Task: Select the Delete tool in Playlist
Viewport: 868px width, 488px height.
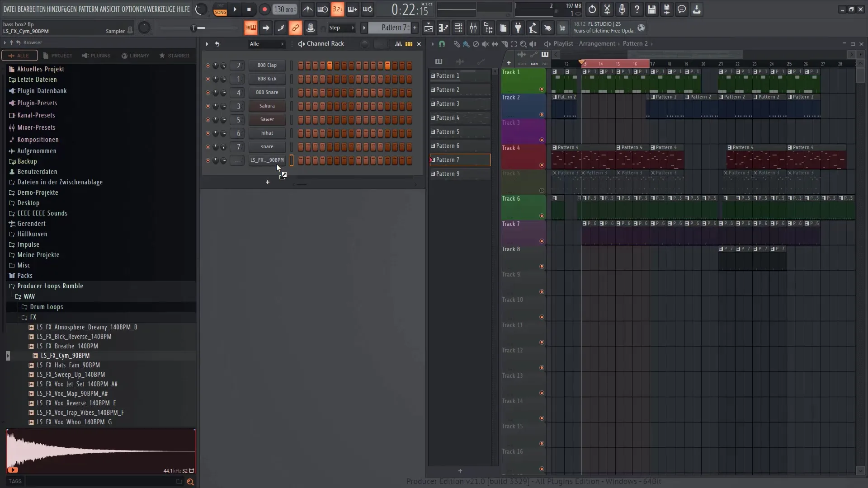Action: coord(476,44)
